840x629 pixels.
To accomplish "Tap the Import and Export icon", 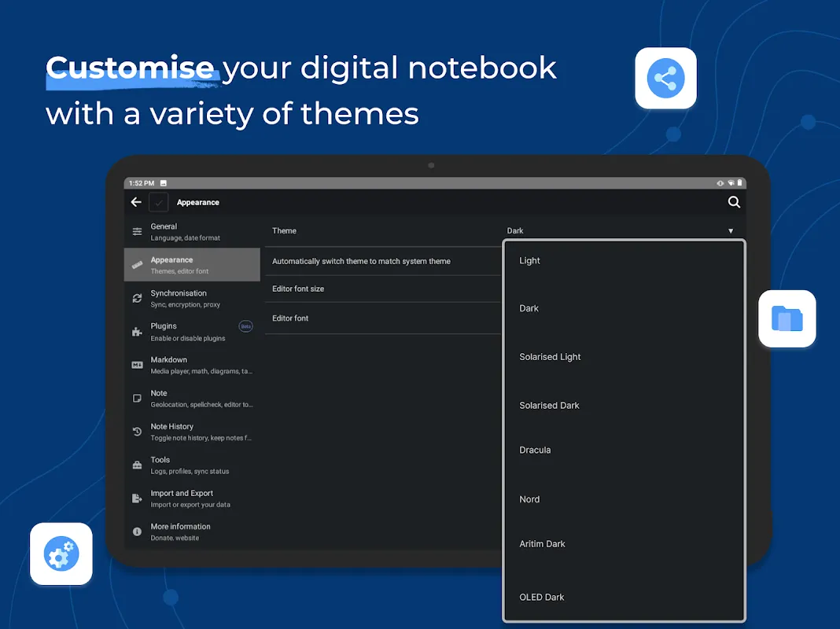I will tap(137, 498).
